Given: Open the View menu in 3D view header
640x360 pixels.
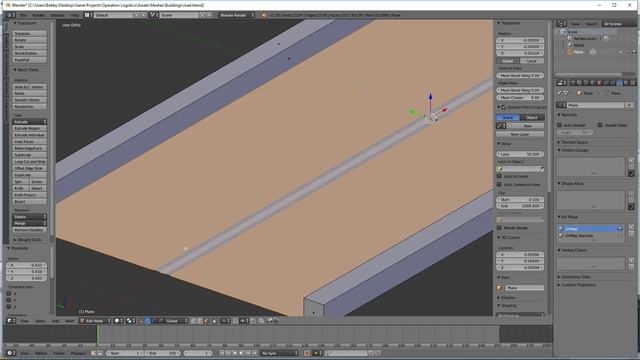Looking at the screenshot, I should 24,321.
